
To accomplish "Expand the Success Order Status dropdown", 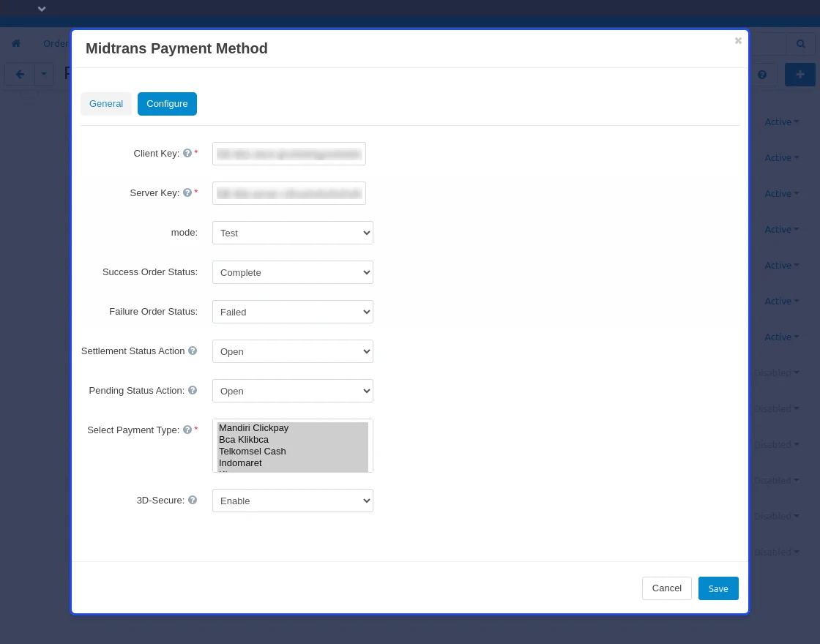I will pos(292,272).
